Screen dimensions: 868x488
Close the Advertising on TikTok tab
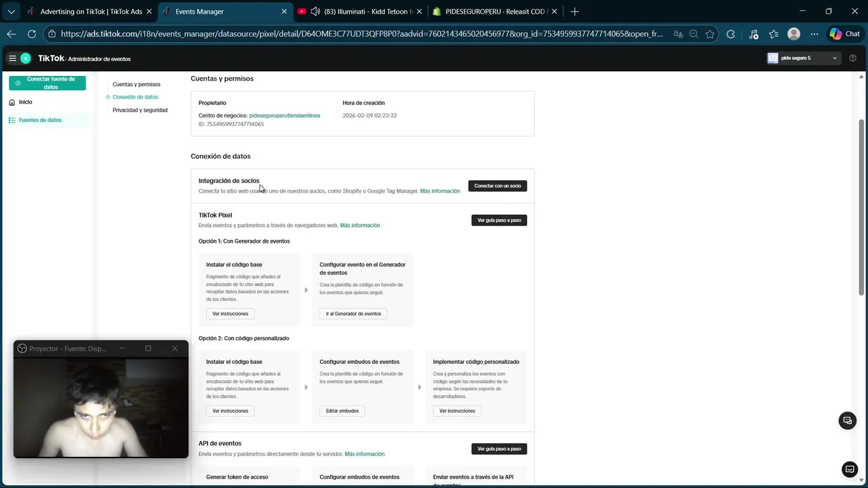click(x=149, y=12)
